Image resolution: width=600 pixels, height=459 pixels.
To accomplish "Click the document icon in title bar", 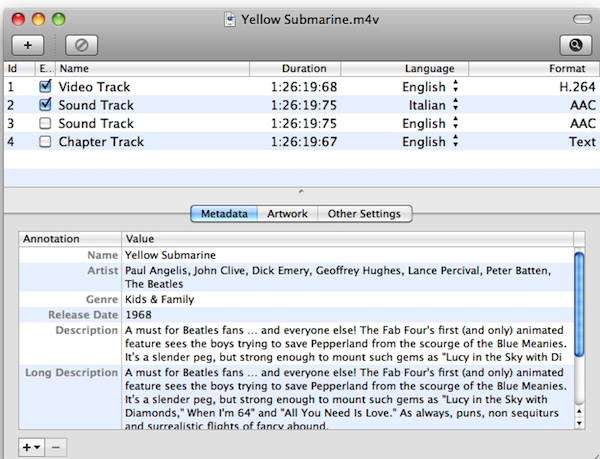I will coord(230,17).
